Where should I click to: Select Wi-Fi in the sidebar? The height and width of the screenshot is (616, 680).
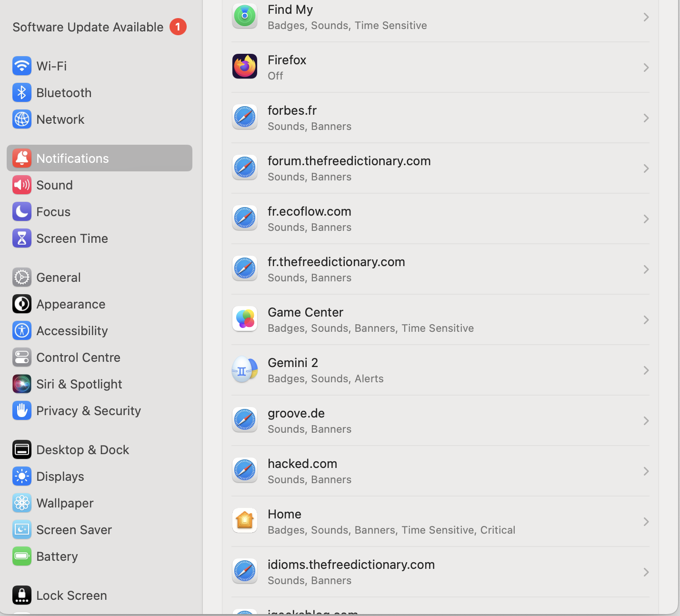100,66
